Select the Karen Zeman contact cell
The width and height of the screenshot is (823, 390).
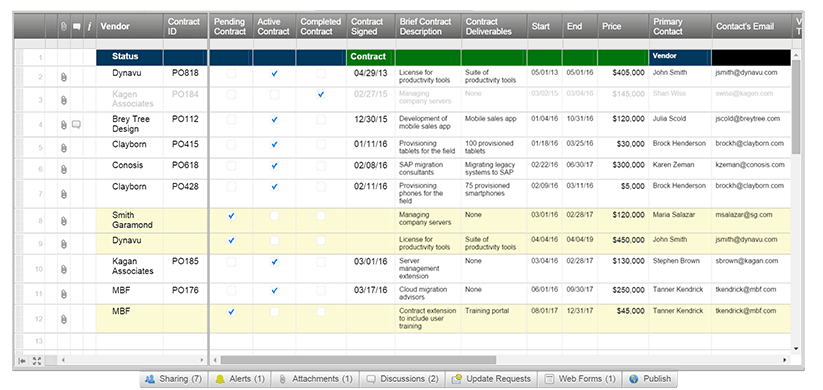point(680,168)
